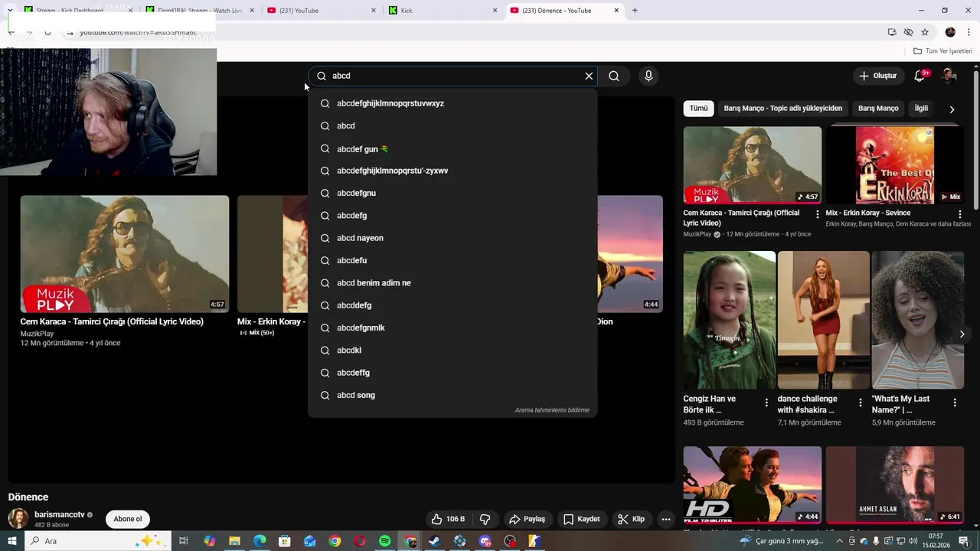980x551 pixels.
Task: Open the notifications bell
Action: pos(920,76)
